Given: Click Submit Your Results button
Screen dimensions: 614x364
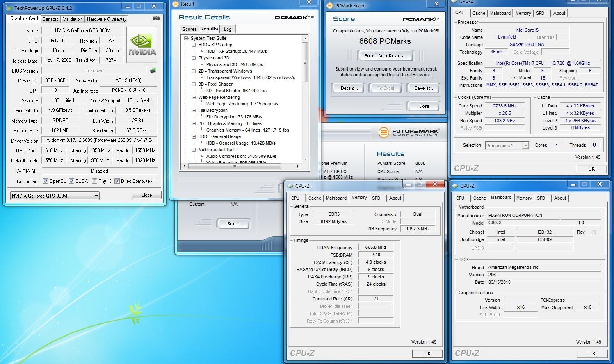Looking at the screenshot, I should pyautogui.click(x=386, y=56).
